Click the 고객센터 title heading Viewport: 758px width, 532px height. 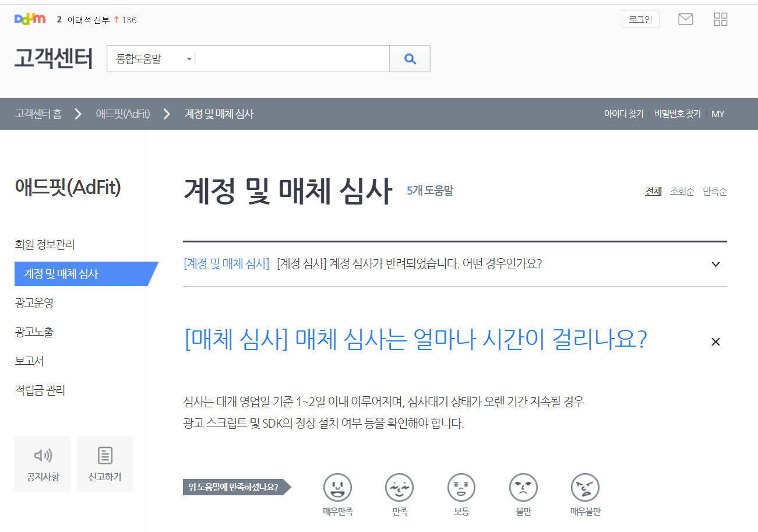54,58
